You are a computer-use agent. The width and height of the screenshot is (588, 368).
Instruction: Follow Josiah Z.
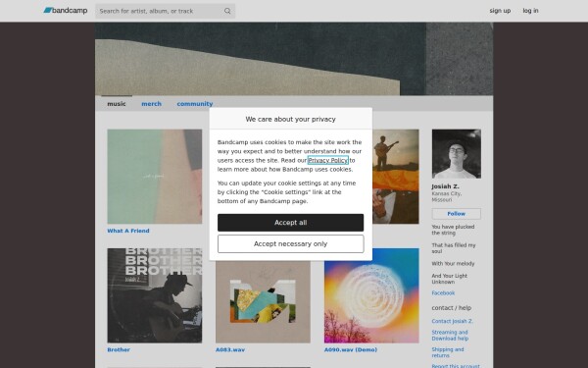pyautogui.click(x=457, y=214)
